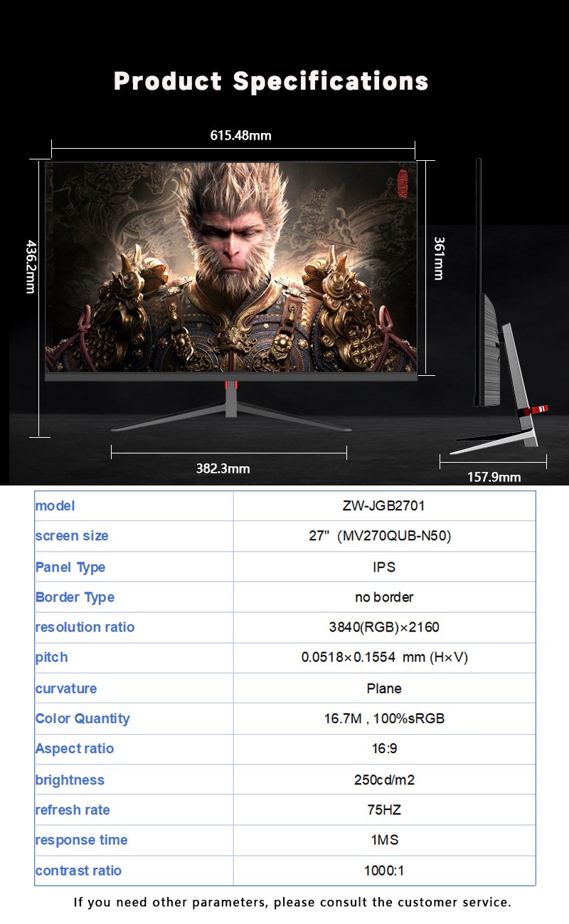The image size is (569, 924).
Task: Select the IPS panel type value
Action: pos(383,567)
